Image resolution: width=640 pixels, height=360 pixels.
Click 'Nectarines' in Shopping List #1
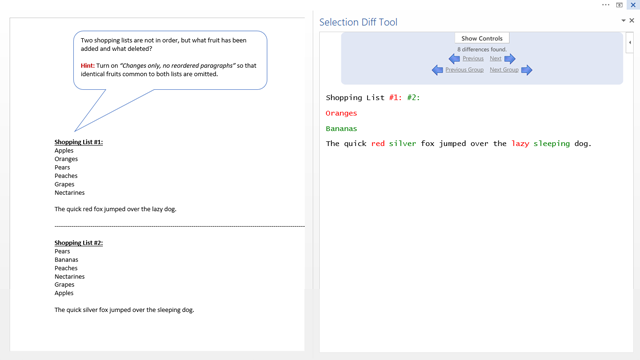tap(70, 193)
